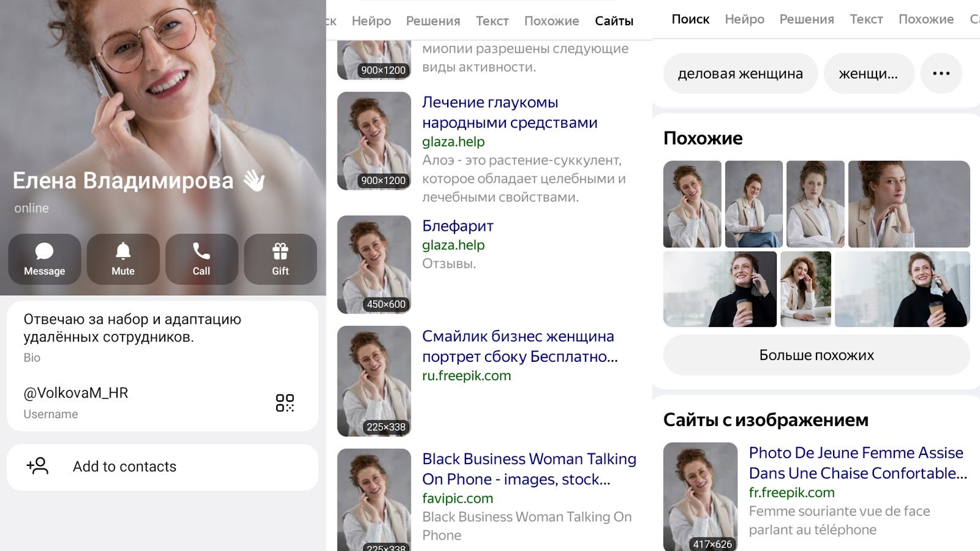Click the Сайты с изображением heading
The height and width of the screenshot is (551, 980).
coord(766,420)
